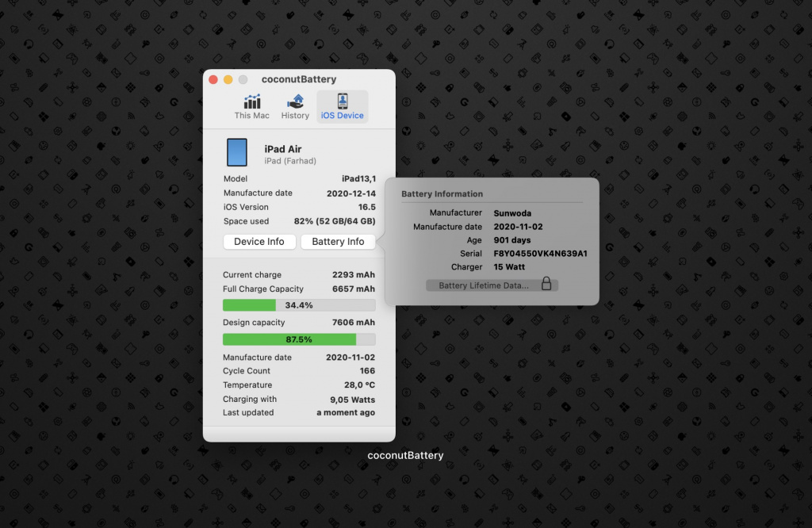This screenshot has height=528, width=812.
Task: Select the iOS Device tab
Action: [x=343, y=107]
